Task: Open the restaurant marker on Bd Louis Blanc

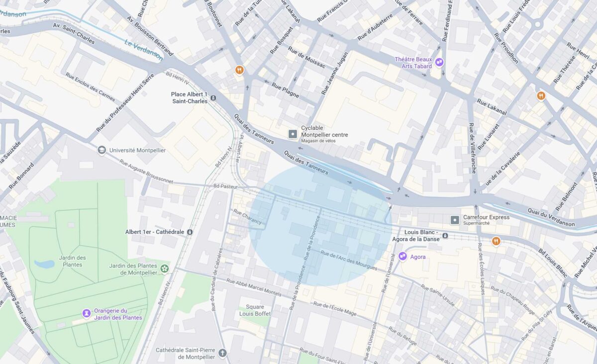Action: (x=496, y=241)
